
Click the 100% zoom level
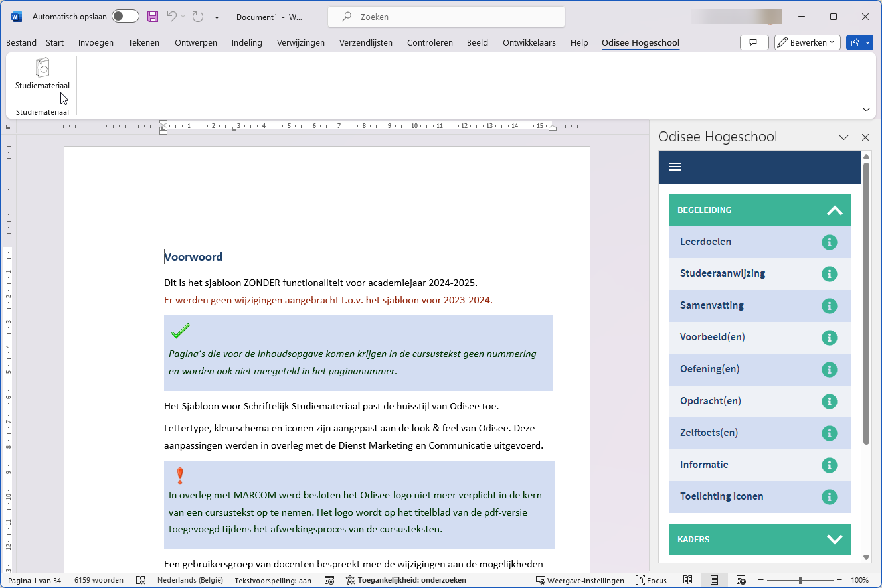pyautogui.click(x=860, y=580)
